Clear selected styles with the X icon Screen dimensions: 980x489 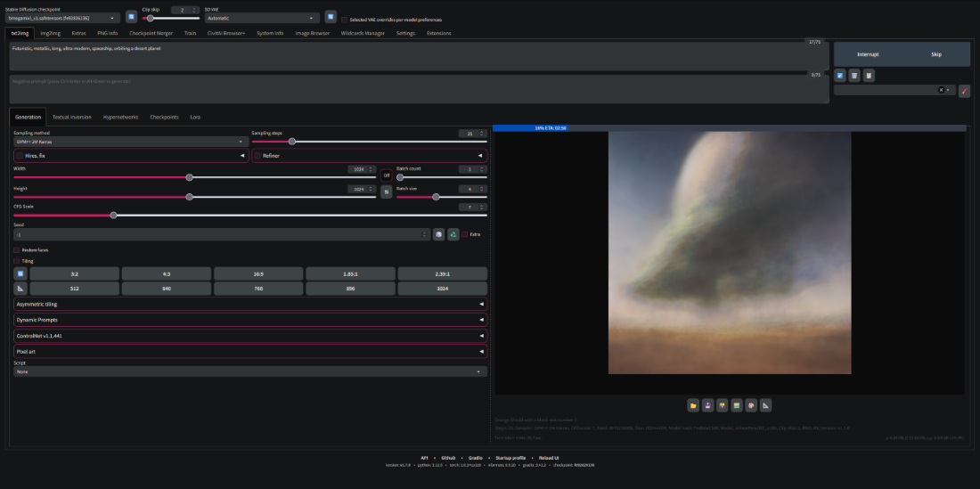point(941,90)
